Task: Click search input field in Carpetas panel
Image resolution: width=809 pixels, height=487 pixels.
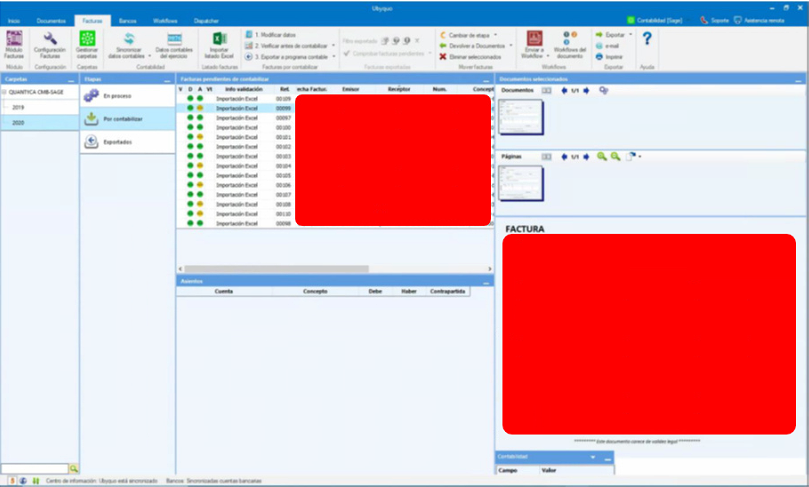Action: click(35, 468)
